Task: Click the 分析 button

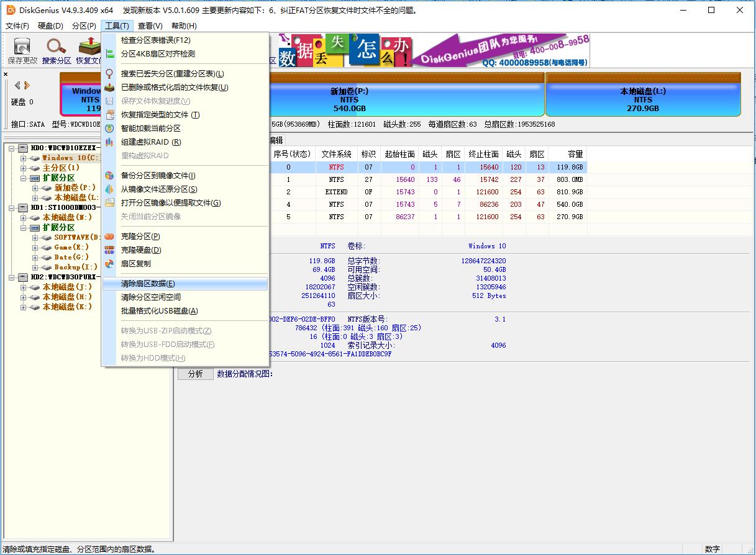Action: click(x=195, y=373)
